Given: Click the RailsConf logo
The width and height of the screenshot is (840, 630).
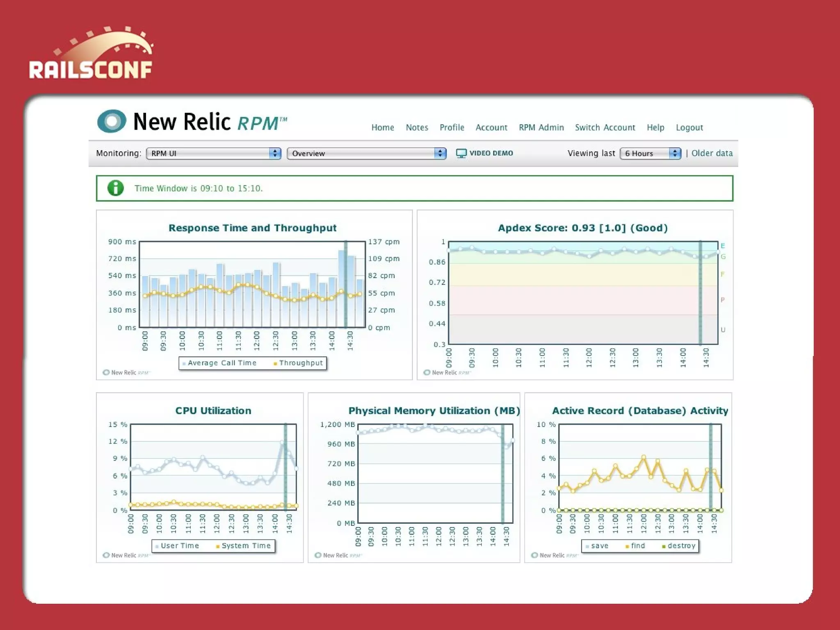Looking at the screenshot, I should tap(91, 53).
